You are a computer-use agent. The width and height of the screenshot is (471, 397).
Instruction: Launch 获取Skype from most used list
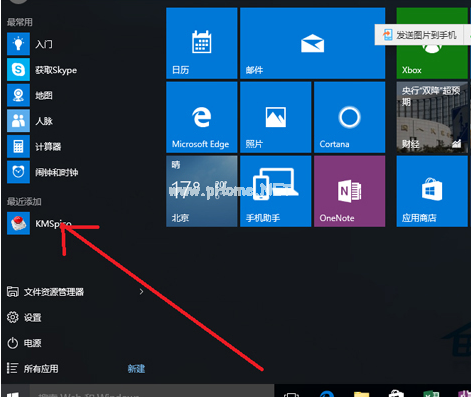[42, 70]
